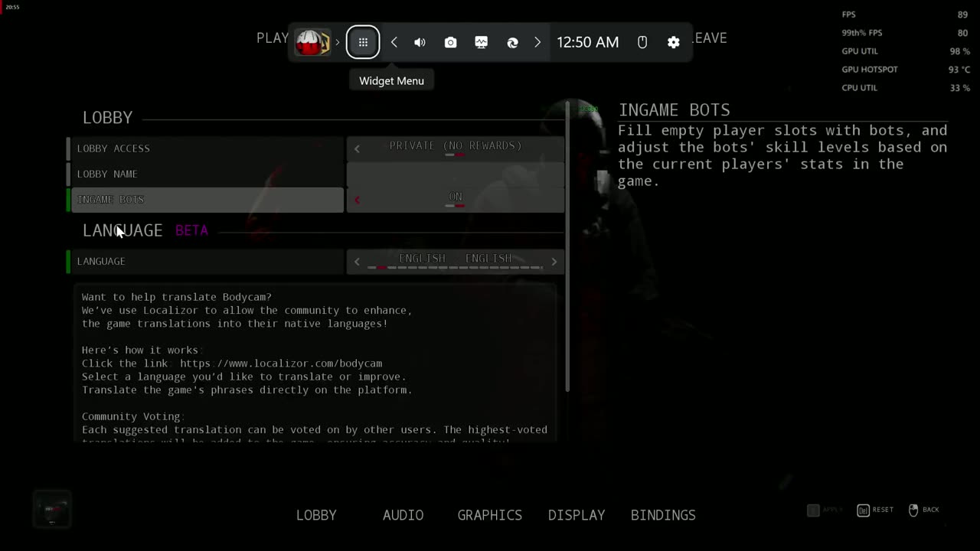Select the Language setting row
The width and height of the screenshot is (980, 551).
click(205, 261)
